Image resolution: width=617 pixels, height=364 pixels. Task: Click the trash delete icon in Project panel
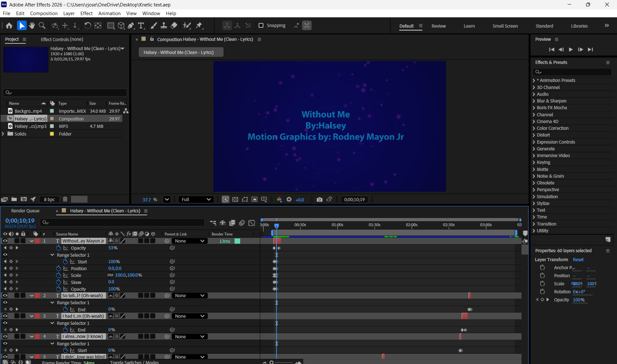click(x=65, y=199)
